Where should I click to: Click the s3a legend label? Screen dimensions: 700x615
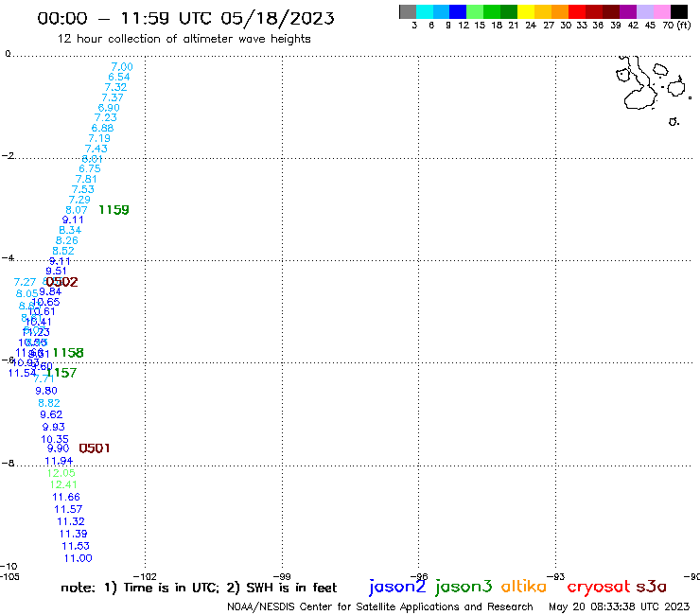click(x=651, y=587)
